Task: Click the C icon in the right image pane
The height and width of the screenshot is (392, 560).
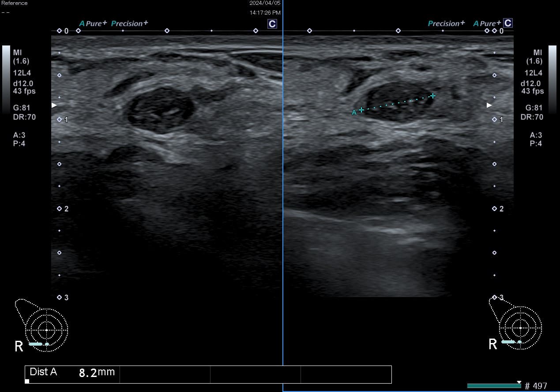Action: 508,23
